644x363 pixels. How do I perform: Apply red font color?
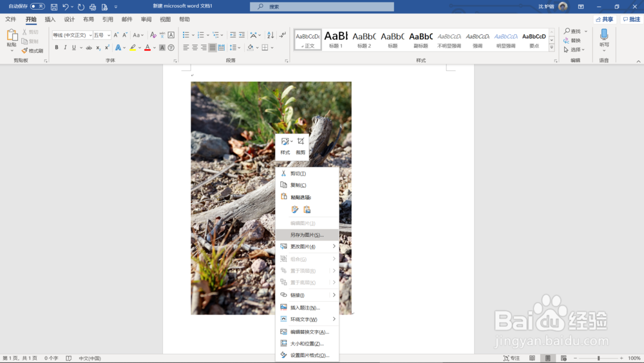147,48
